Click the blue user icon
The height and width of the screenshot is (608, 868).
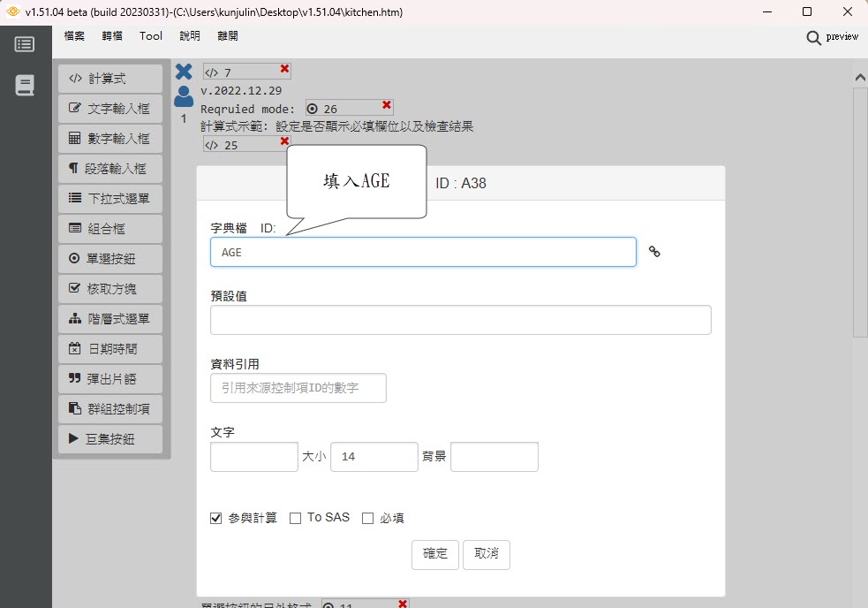tap(184, 95)
